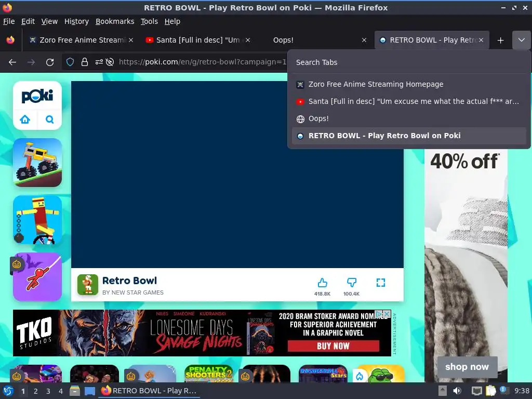Screen dimensions: 532x399
Task: Close the banner ad with X icon
Action: 387,314
